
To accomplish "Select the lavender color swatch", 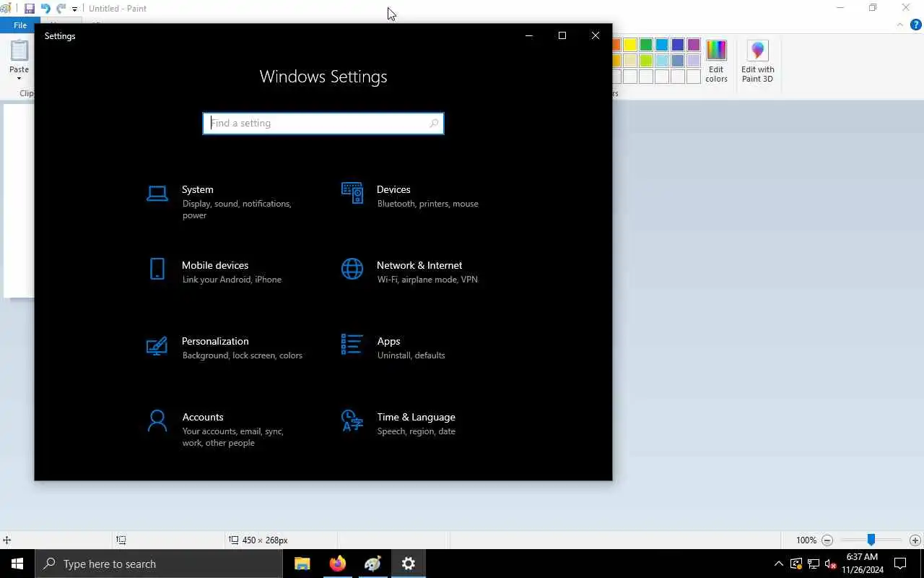I will (694, 61).
